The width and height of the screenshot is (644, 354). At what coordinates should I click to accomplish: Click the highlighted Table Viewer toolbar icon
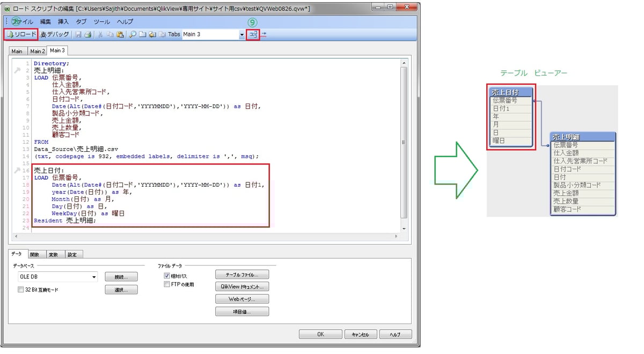click(253, 34)
